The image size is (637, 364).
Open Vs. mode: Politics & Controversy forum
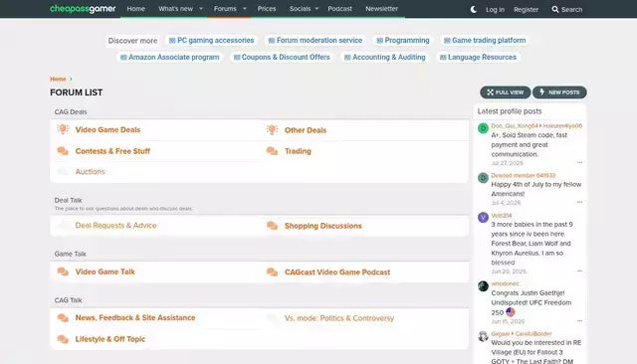point(339,318)
